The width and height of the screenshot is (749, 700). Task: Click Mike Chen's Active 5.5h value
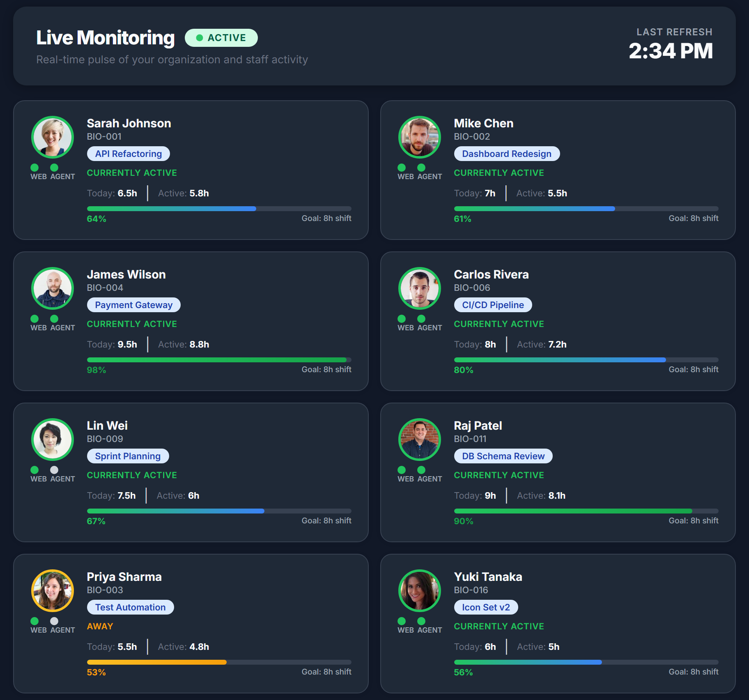click(x=557, y=193)
